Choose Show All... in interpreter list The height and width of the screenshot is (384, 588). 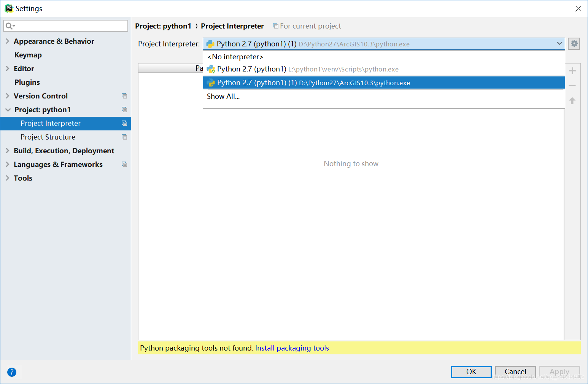click(x=384, y=96)
